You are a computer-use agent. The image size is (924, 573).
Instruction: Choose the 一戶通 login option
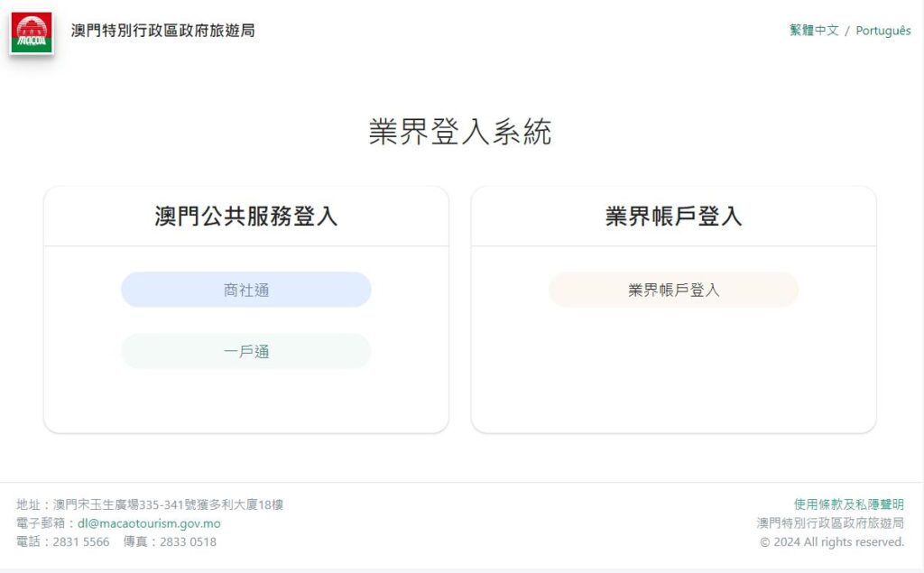pos(246,351)
